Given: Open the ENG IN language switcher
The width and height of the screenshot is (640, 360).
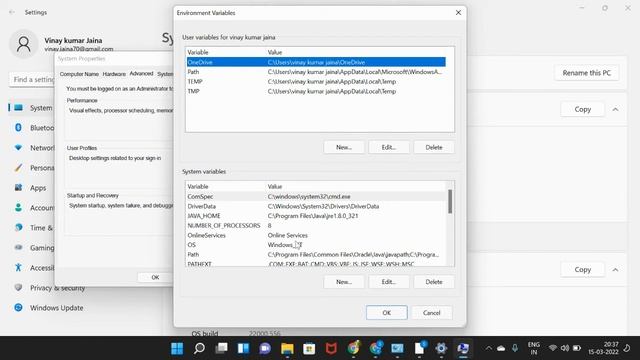Looking at the screenshot, I should pyautogui.click(x=533, y=348).
